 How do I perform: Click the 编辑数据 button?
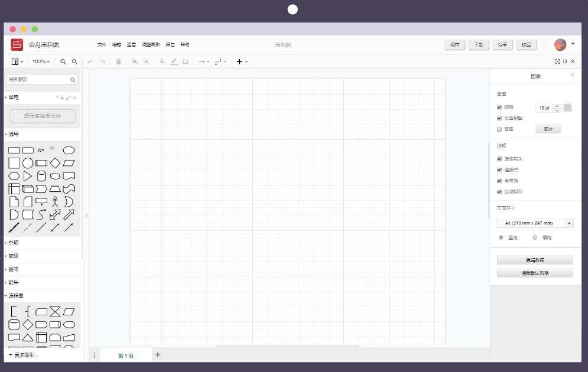[535, 260]
